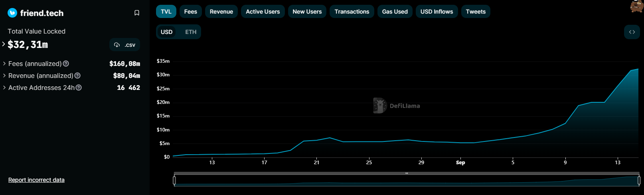Toggle the TVL chart series
The width and height of the screenshot is (644, 195).
pos(166,12)
